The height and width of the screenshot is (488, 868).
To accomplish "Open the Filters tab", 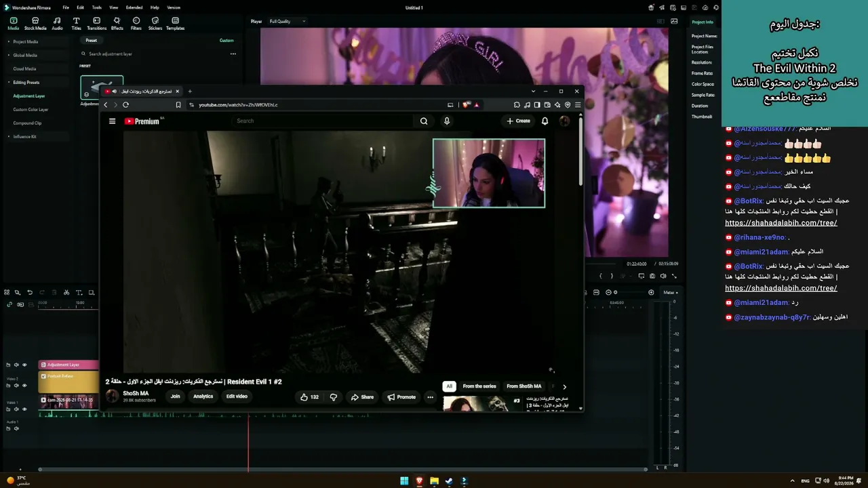I will tap(136, 24).
